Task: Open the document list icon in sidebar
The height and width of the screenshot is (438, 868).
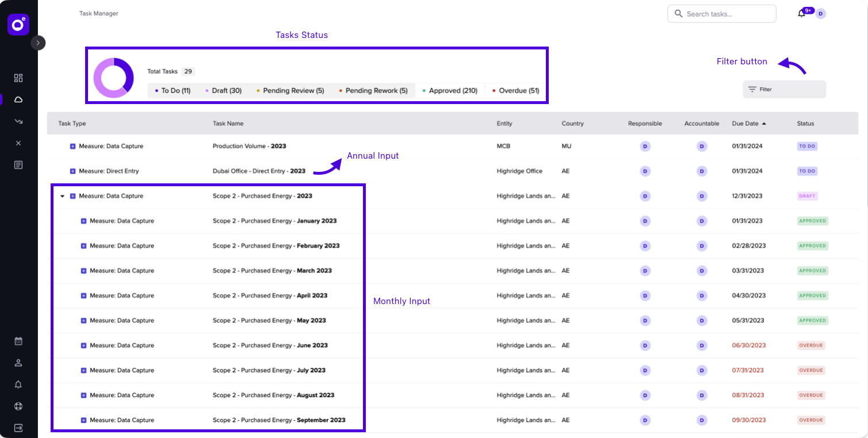Action: click(18, 165)
